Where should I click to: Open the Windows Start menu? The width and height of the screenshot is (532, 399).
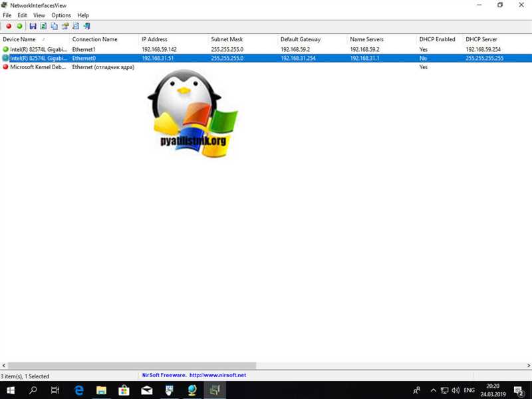11,390
